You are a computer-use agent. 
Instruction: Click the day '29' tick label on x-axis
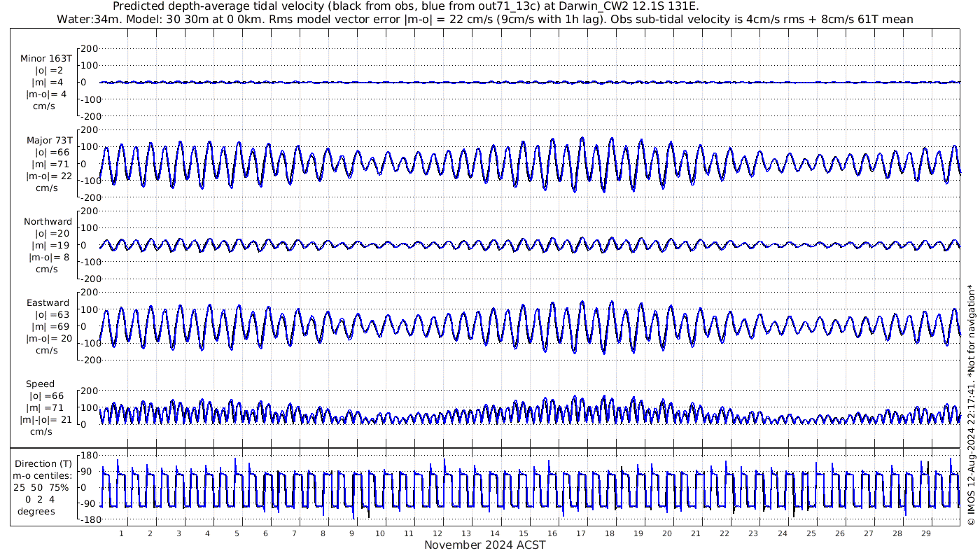coord(925,533)
